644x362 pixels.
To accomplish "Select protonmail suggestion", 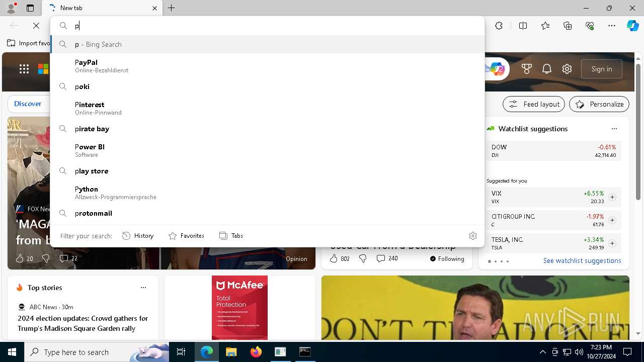I will [267, 213].
